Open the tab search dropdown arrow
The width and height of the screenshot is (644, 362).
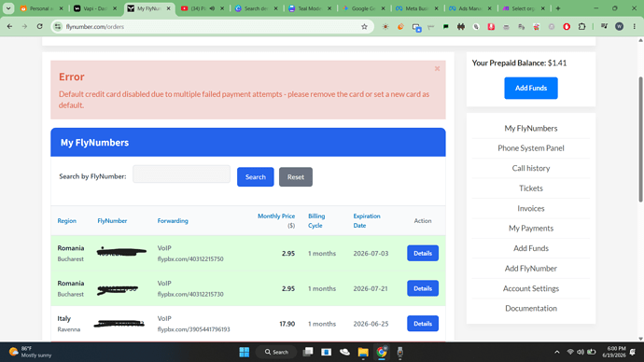8,8
